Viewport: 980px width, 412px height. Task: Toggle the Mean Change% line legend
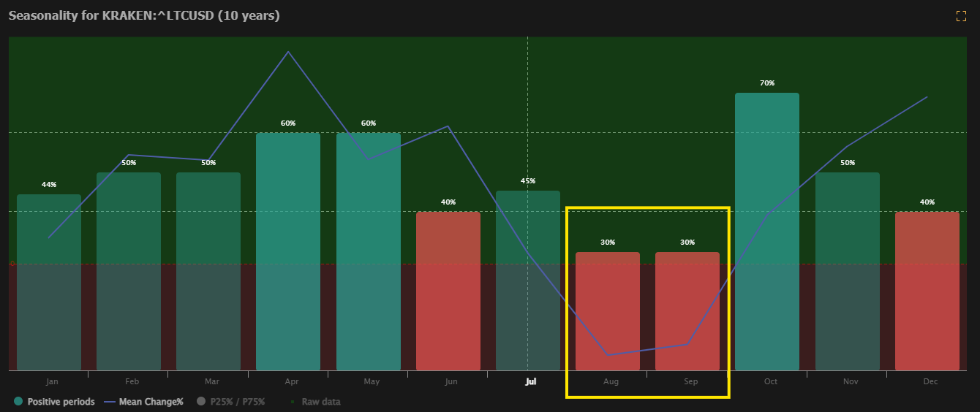(x=143, y=402)
